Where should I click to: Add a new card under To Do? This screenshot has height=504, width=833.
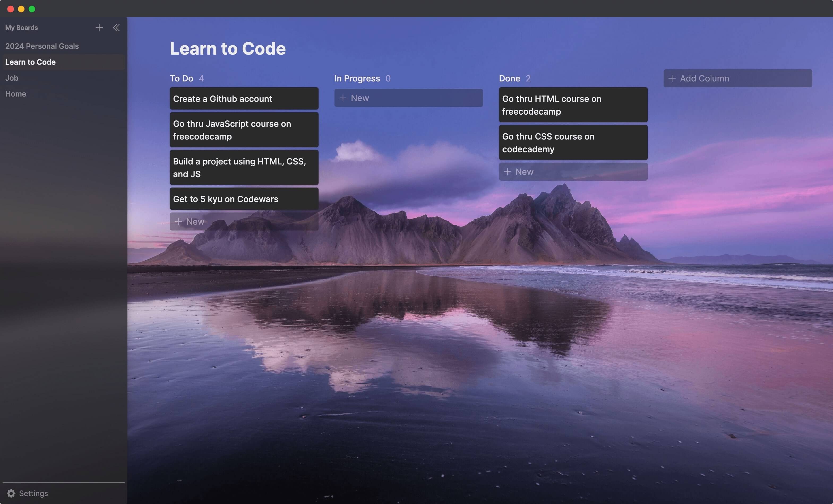coord(244,221)
